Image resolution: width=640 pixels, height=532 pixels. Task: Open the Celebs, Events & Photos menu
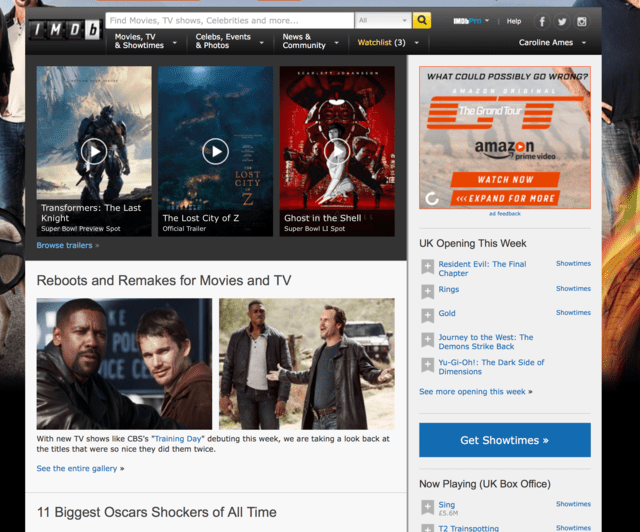(230, 42)
